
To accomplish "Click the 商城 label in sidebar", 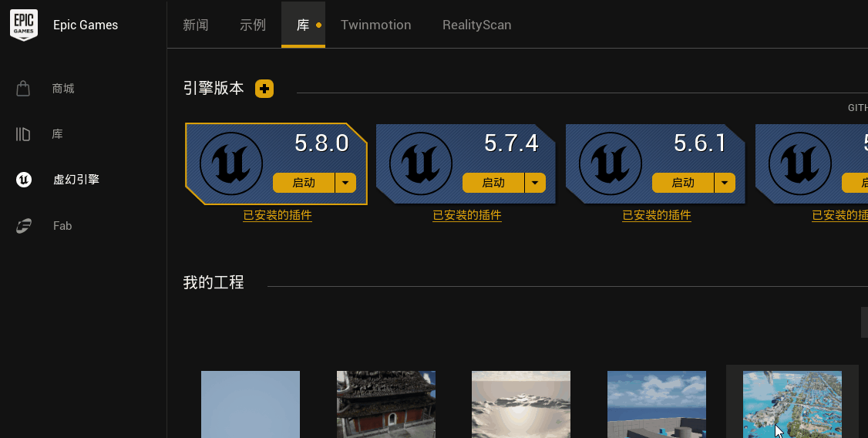I will (x=63, y=89).
